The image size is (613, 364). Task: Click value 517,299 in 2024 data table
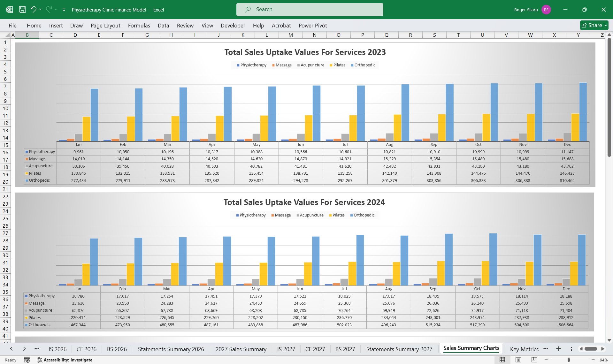(x=477, y=325)
